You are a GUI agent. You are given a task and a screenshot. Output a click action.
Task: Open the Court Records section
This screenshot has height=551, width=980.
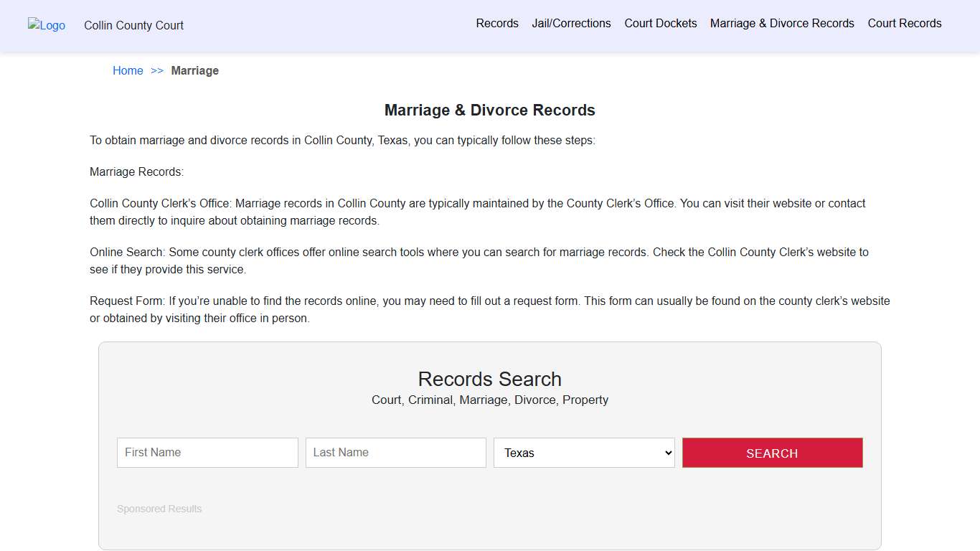tap(904, 23)
